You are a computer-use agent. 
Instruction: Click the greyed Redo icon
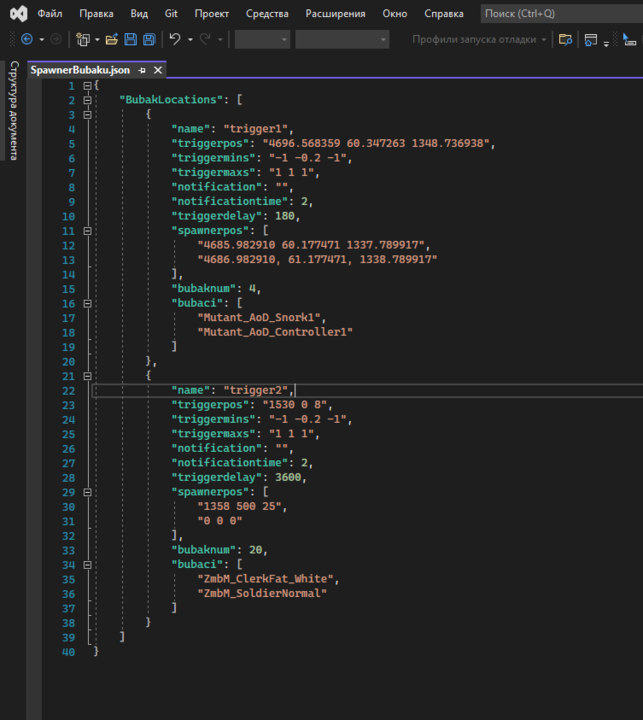click(205, 39)
